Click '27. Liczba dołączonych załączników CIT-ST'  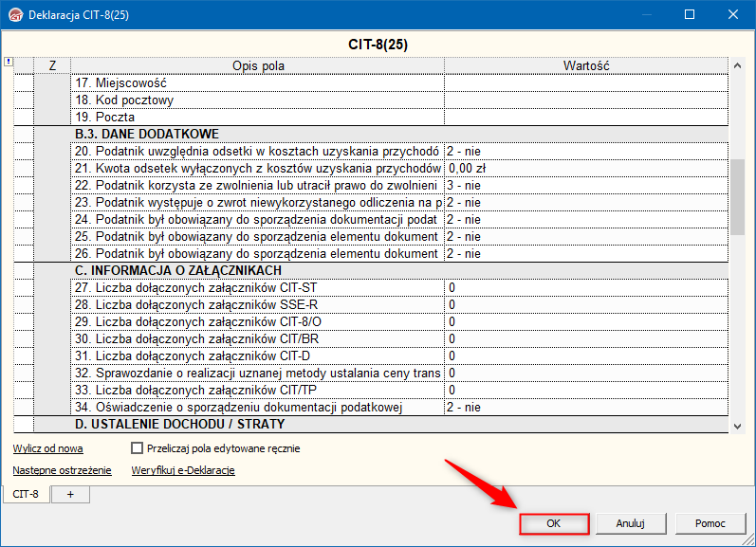point(257,287)
